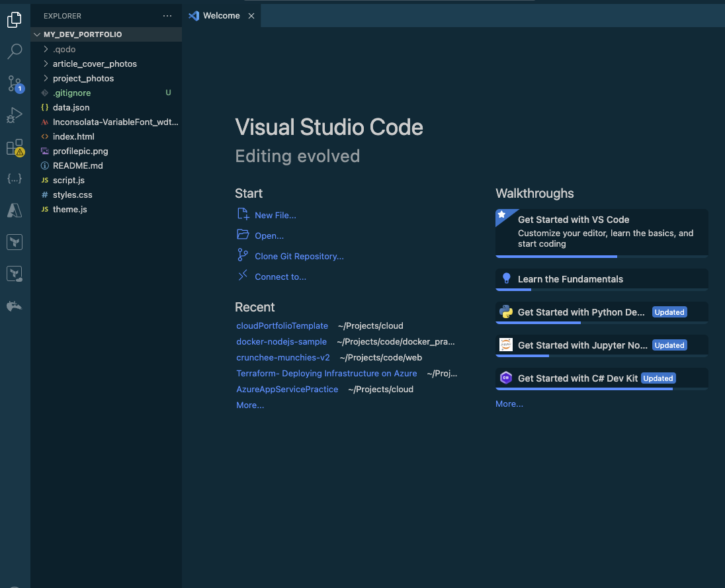
Task: Open Get Started with C# Dev Kit
Action: [601, 379]
